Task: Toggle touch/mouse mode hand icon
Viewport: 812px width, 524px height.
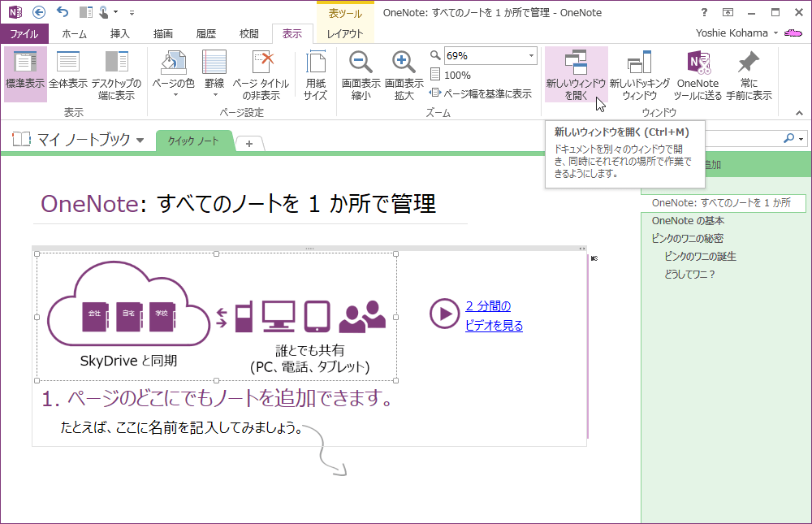Action: (105, 12)
